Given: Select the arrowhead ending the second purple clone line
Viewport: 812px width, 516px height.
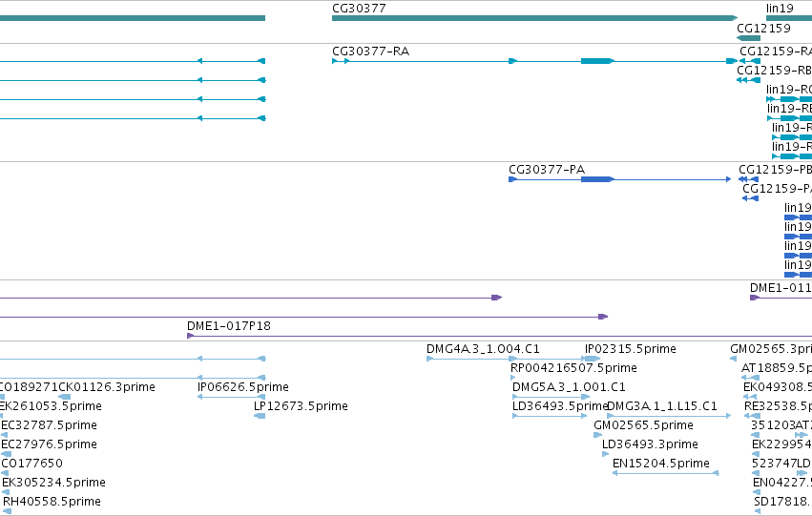Looking at the screenshot, I should 603,317.
